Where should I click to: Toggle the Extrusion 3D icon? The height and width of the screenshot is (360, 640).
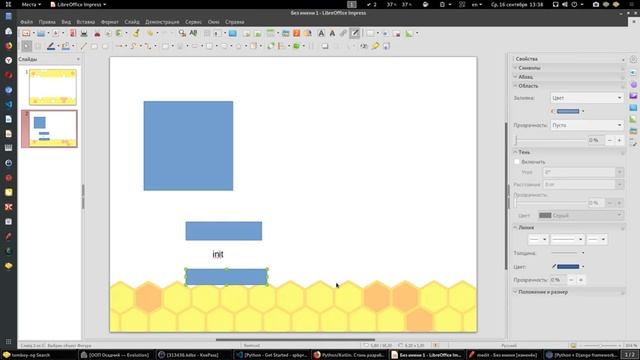(386, 46)
